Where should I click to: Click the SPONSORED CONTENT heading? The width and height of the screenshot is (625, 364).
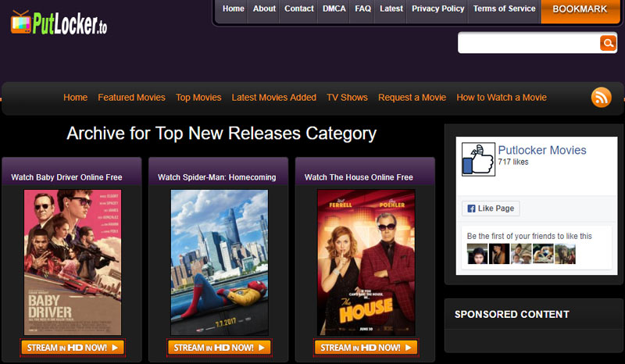[x=512, y=315]
